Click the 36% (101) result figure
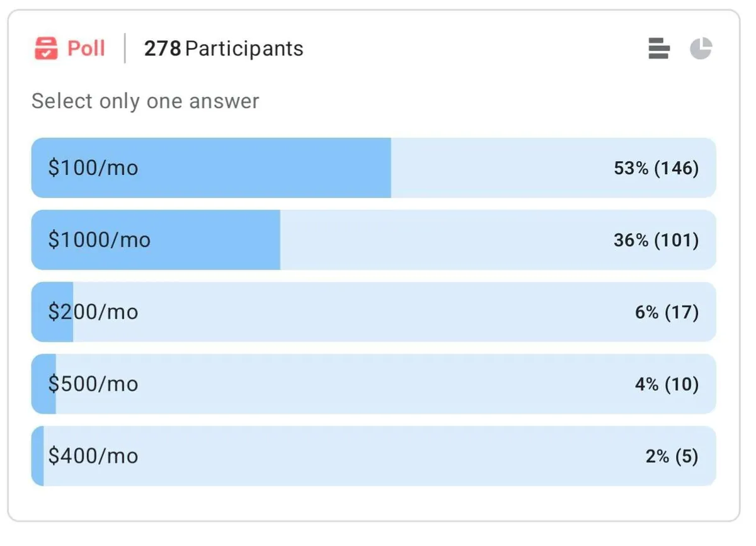Screen dimensions: 756x546 [656, 240]
